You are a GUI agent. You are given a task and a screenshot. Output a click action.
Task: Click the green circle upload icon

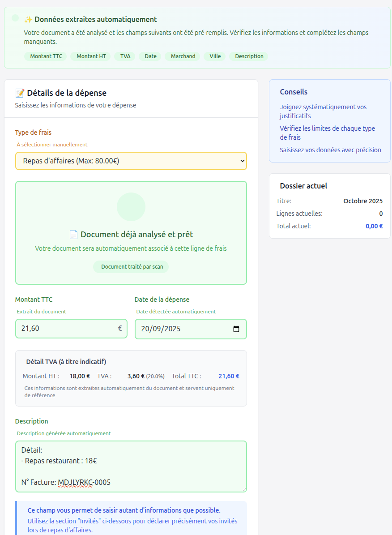[131, 207]
